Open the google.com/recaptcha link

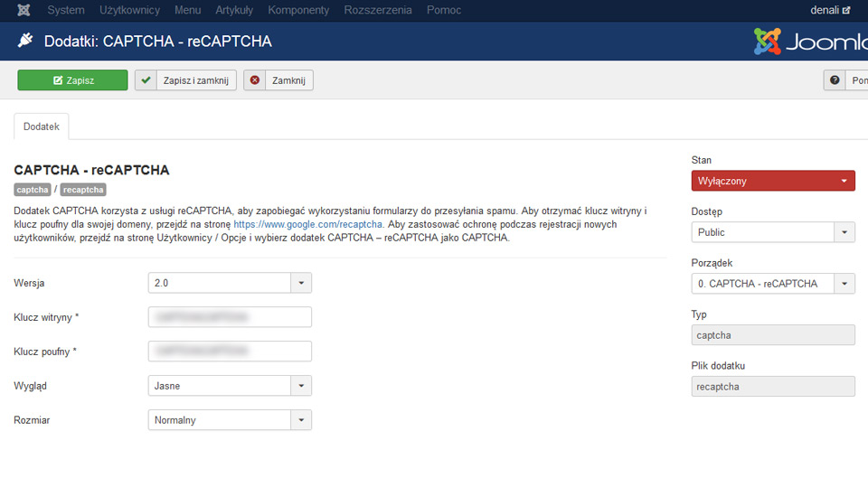(307, 224)
